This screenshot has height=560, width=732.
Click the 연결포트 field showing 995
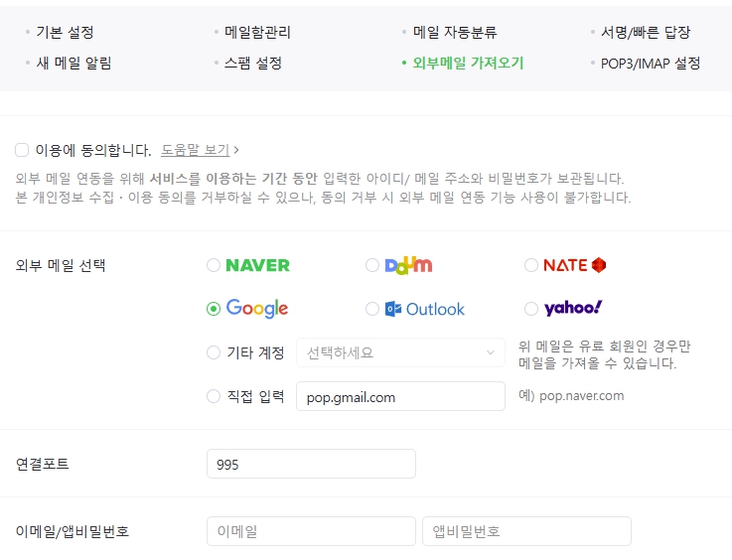[311, 464]
